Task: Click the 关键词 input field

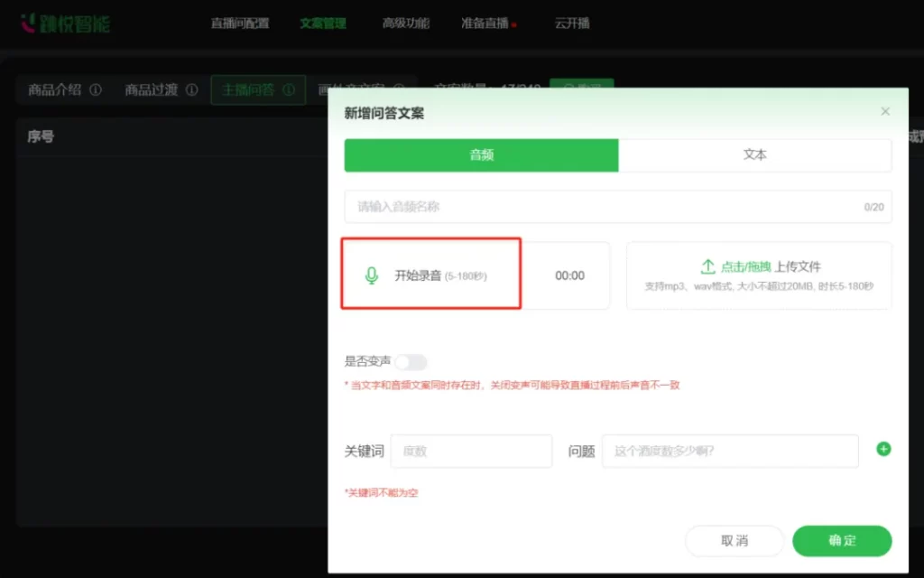Action: (471, 452)
